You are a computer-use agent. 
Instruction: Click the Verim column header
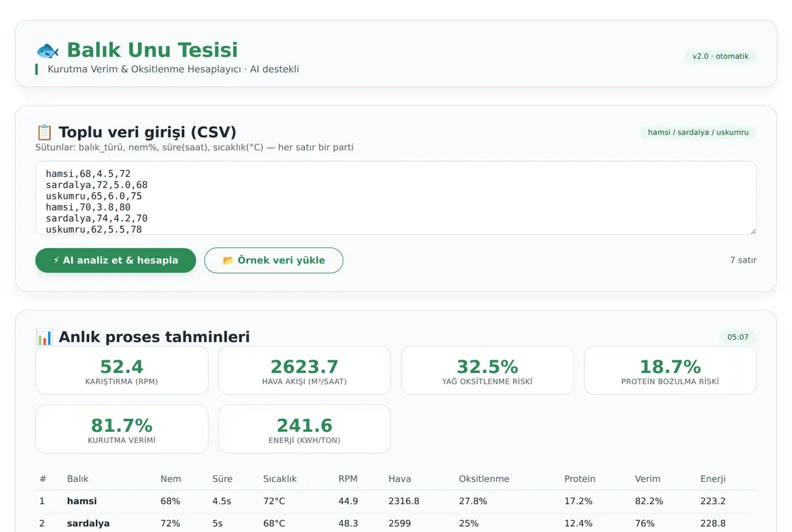pyautogui.click(x=647, y=479)
